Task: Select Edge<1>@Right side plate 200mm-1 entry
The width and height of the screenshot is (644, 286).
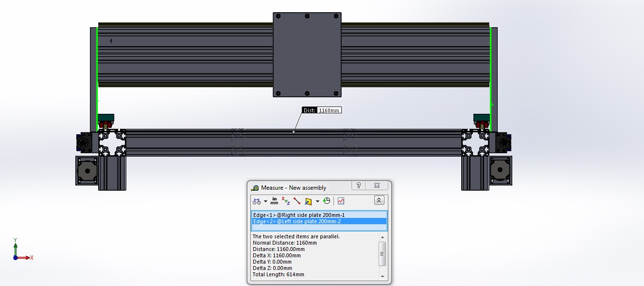Action: 319,215
